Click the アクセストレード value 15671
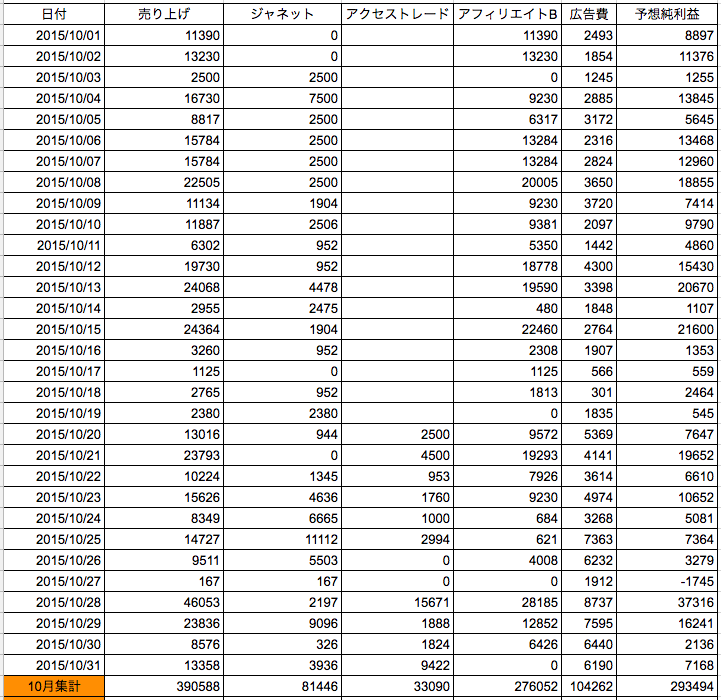Image resolution: width=721 pixels, height=700 pixels. pyautogui.click(x=397, y=602)
